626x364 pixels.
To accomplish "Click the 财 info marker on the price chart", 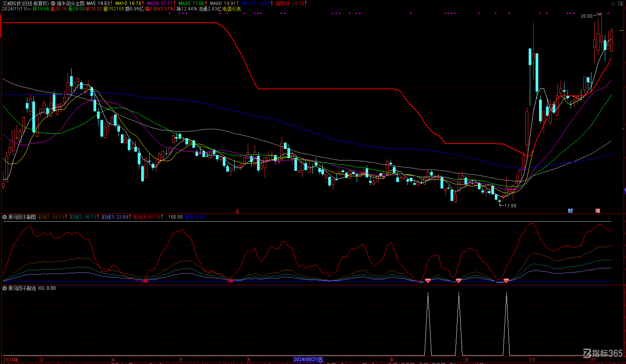I will click(570, 211).
